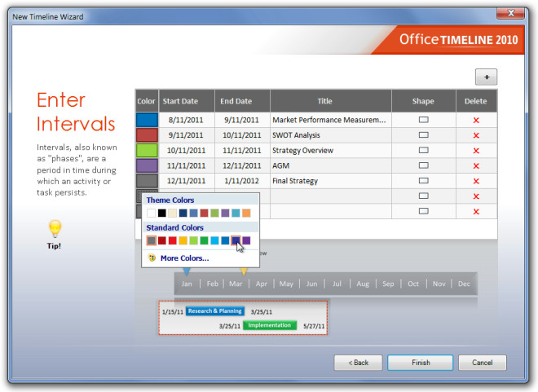Change shape for Final Strategy interval
Screen dimensions: 538x392
(x=423, y=181)
